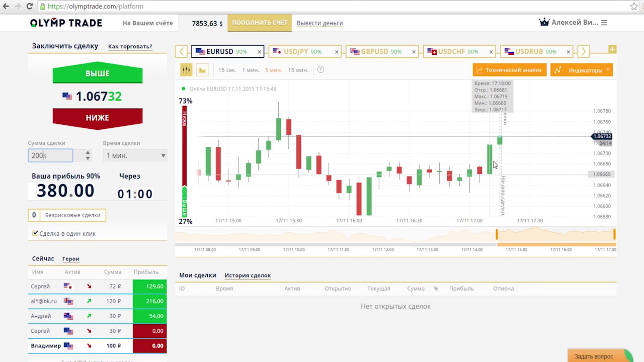Open Как торговать? link

coord(130,46)
